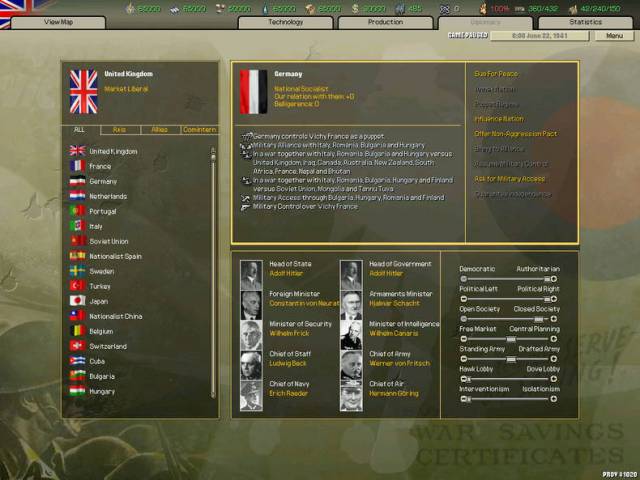Image resolution: width=640 pixels, height=480 pixels.
Task: Click the View Map button
Action: coord(58,22)
